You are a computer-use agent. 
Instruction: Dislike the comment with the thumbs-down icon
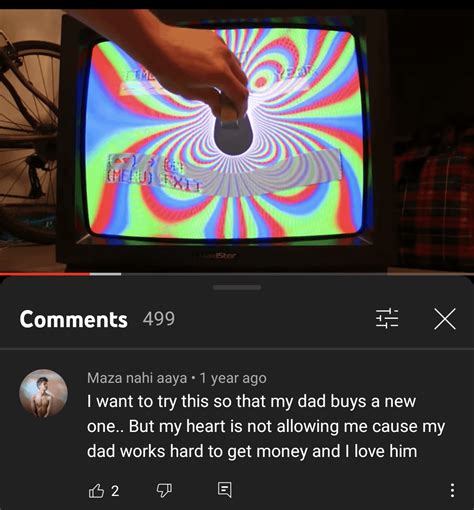click(164, 490)
